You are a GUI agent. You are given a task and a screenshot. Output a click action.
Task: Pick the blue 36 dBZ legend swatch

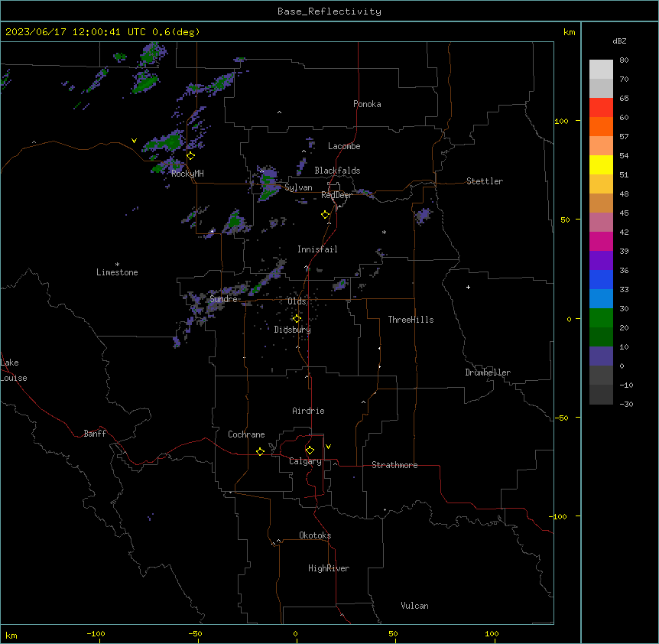[601, 279]
